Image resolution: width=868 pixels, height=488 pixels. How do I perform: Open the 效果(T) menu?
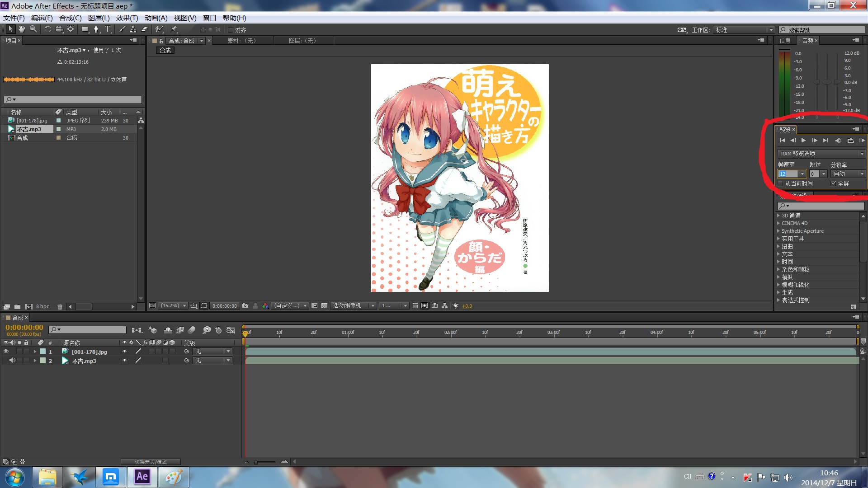point(127,18)
